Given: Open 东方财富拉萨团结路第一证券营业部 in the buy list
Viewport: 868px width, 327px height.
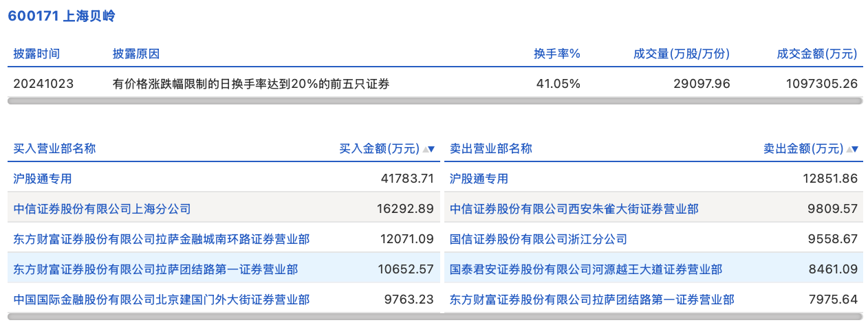Looking at the screenshot, I should pos(155,269).
